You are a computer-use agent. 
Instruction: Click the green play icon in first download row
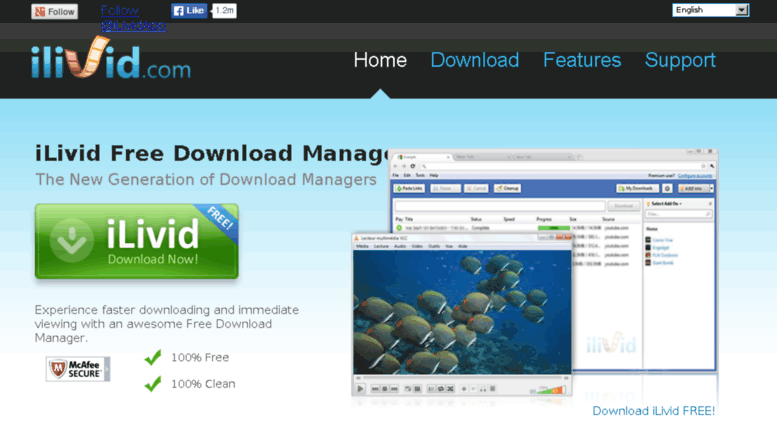(x=399, y=228)
